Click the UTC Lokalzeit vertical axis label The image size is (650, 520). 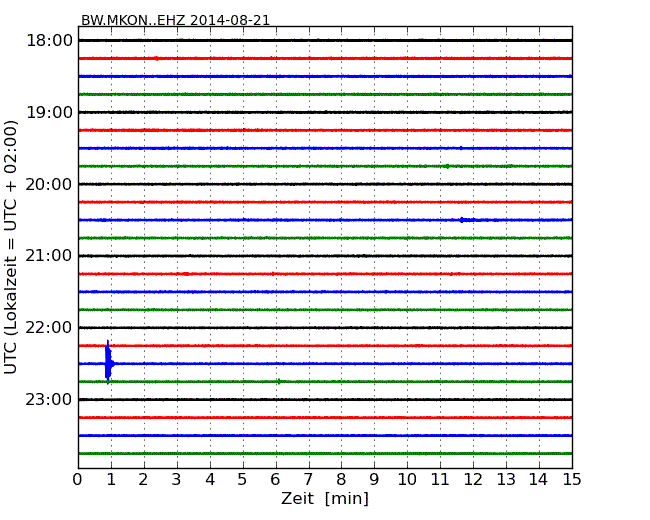click(x=11, y=248)
